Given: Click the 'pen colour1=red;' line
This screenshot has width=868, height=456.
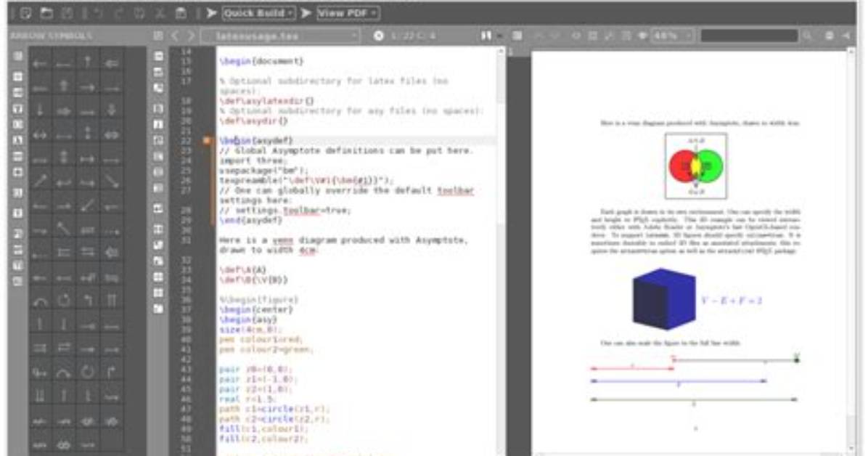Looking at the screenshot, I should (x=260, y=340).
